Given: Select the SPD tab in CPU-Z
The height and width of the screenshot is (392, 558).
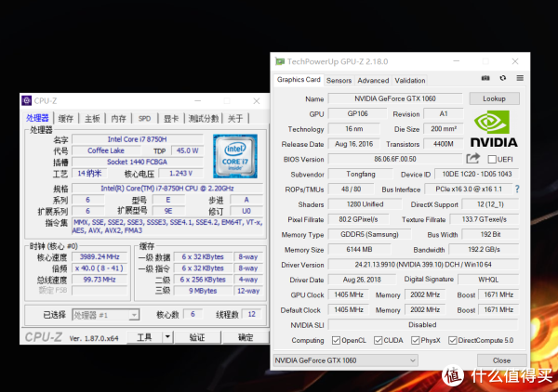Looking at the screenshot, I should tap(144, 118).
